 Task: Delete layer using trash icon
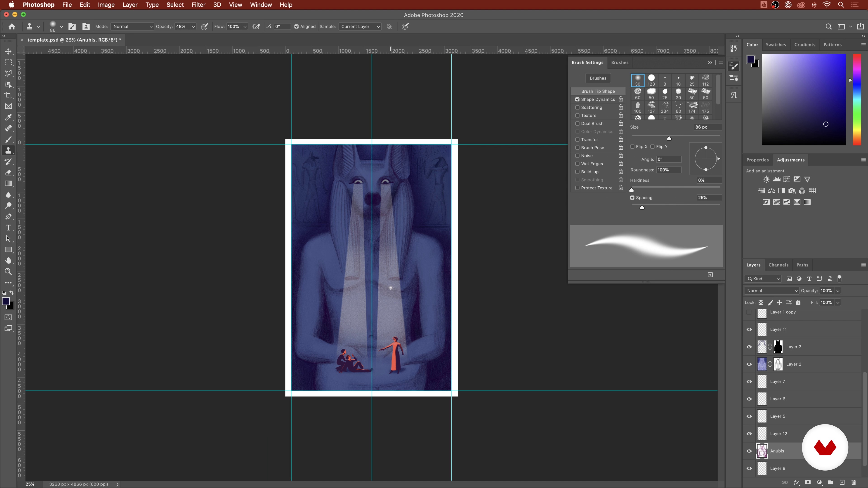pos(854,482)
